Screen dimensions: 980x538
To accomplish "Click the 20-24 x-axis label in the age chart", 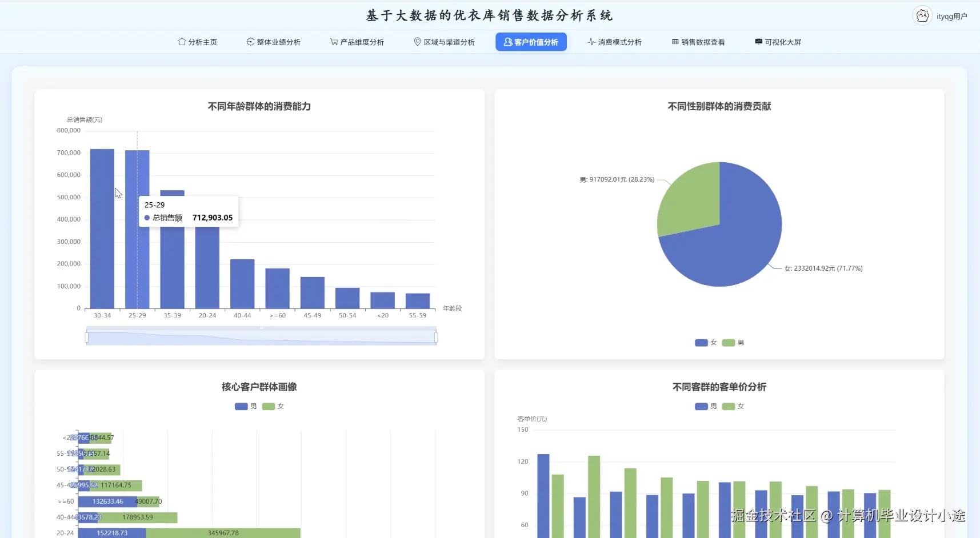I will click(x=207, y=315).
